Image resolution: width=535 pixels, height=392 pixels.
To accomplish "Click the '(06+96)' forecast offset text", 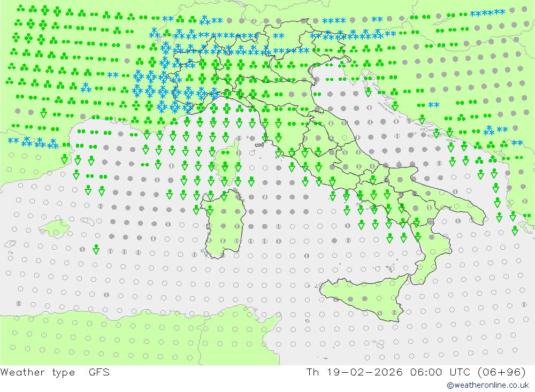I will (x=502, y=372).
